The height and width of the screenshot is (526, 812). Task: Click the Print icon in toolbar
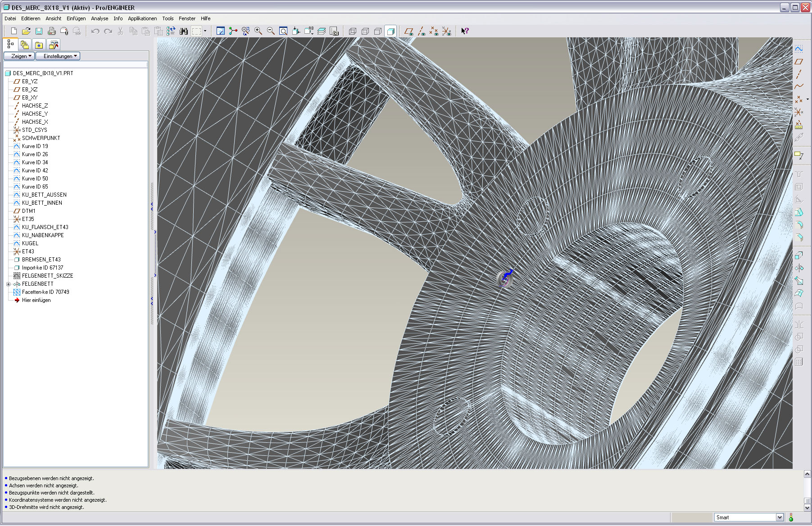pyautogui.click(x=51, y=31)
